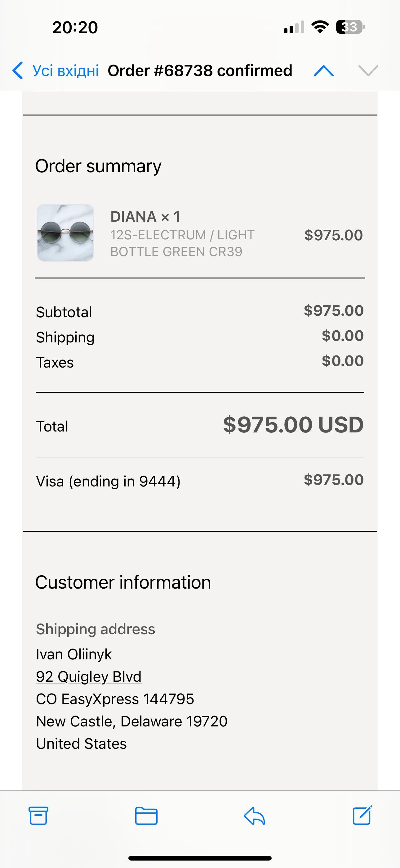Return to Усі вхідні mailbox
The image size is (400, 868).
tap(65, 71)
